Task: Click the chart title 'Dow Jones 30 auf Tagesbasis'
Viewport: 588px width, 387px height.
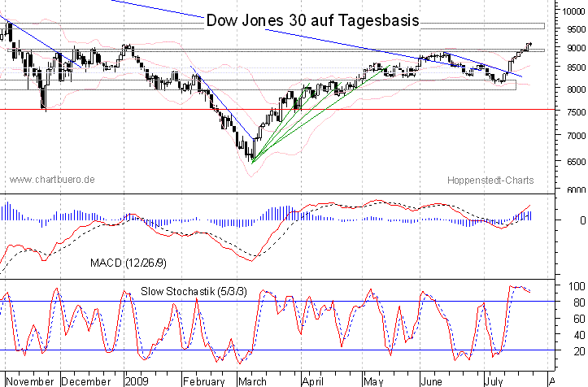Action: click(313, 20)
